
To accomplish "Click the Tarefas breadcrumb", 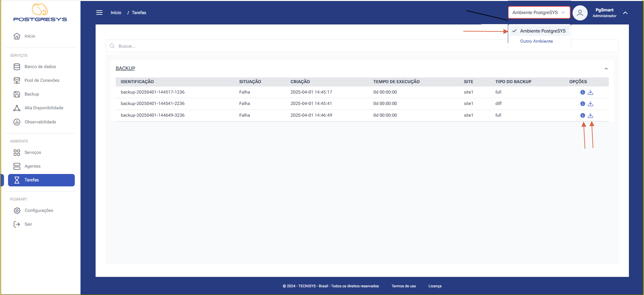I will click(x=139, y=13).
